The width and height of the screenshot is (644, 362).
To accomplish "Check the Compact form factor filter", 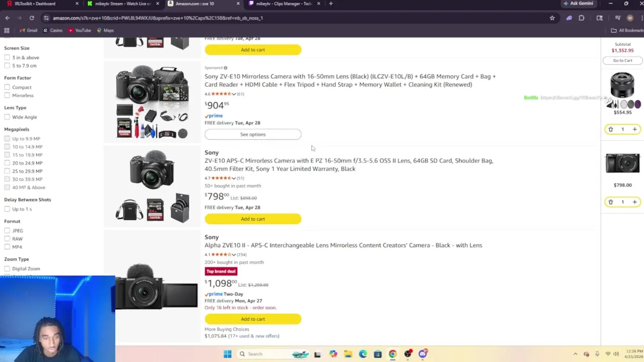I will (7, 87).
